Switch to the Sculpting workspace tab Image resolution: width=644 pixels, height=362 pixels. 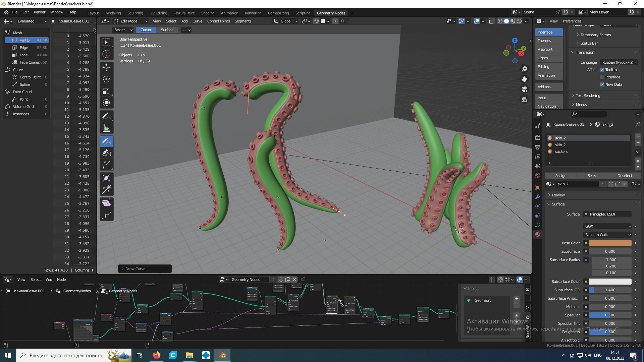pyautogui.click(x=135, y=13)
